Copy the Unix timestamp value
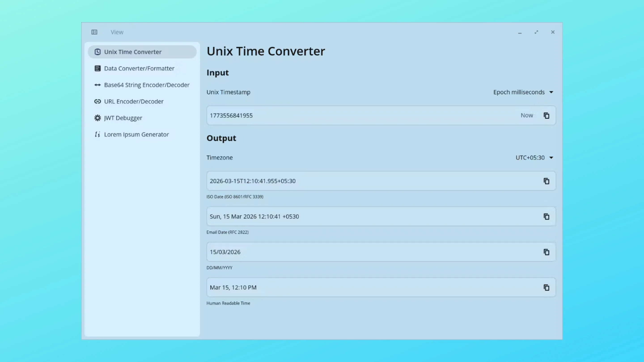644x362 pixels. (547, 116)
